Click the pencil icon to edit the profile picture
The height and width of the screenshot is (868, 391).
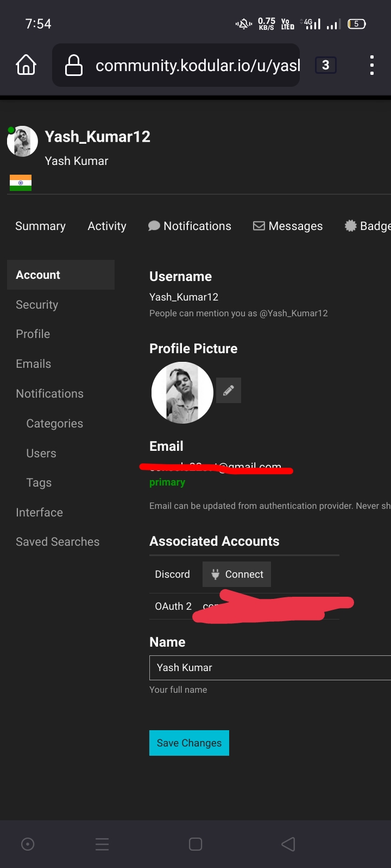229,391
